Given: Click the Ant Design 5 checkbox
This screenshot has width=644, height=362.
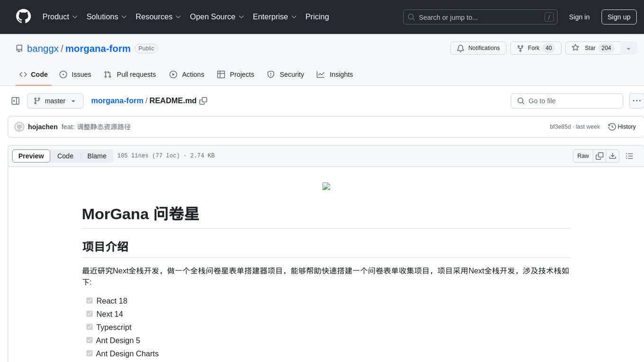Looking at the screenshot, I should 89,340.
